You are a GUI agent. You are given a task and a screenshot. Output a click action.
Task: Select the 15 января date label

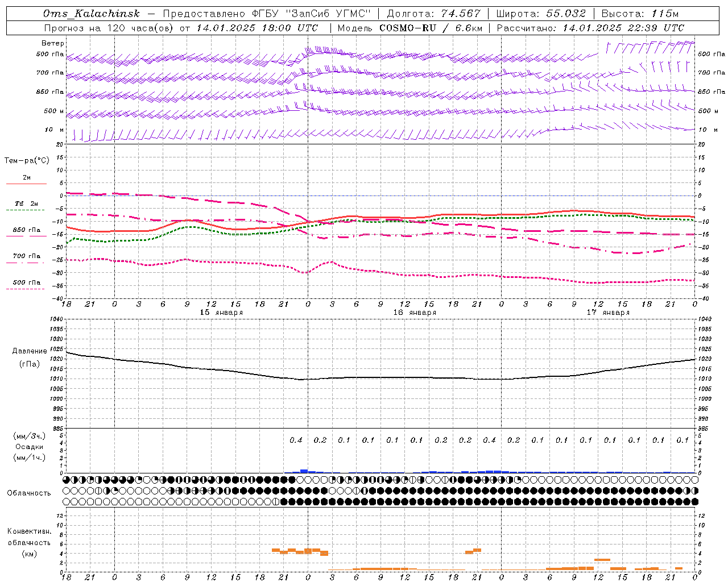(x=221, y=313)
